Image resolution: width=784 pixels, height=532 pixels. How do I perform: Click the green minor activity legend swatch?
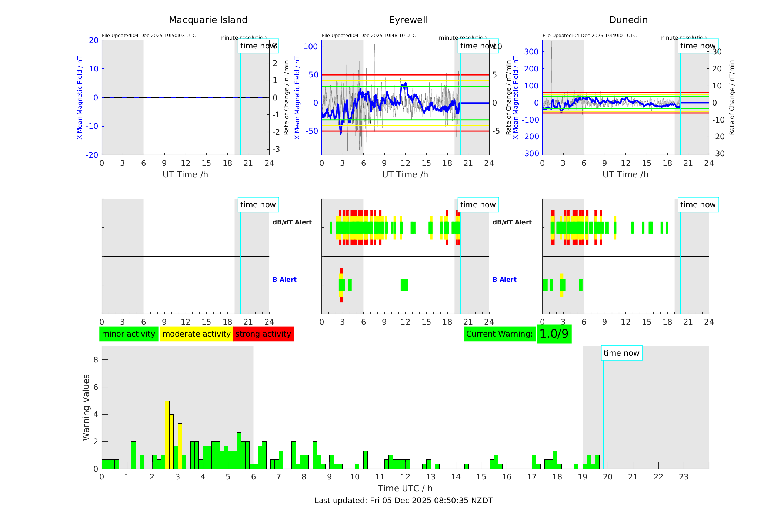(x=129, y=334)
